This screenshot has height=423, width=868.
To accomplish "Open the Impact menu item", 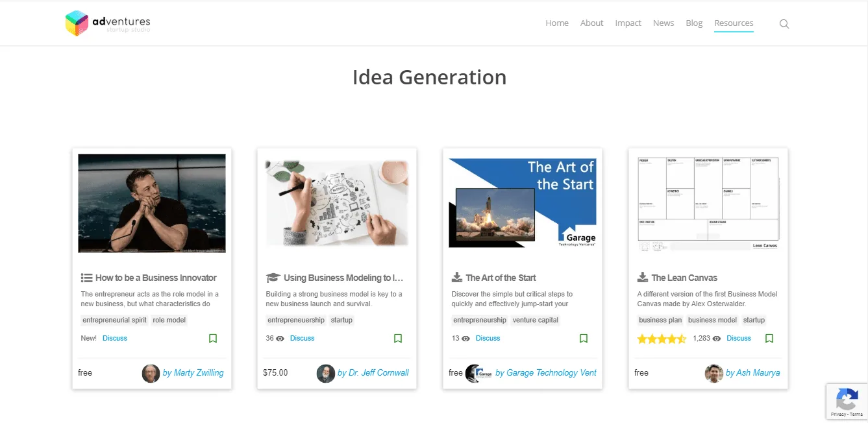I will tap(628, 23).
